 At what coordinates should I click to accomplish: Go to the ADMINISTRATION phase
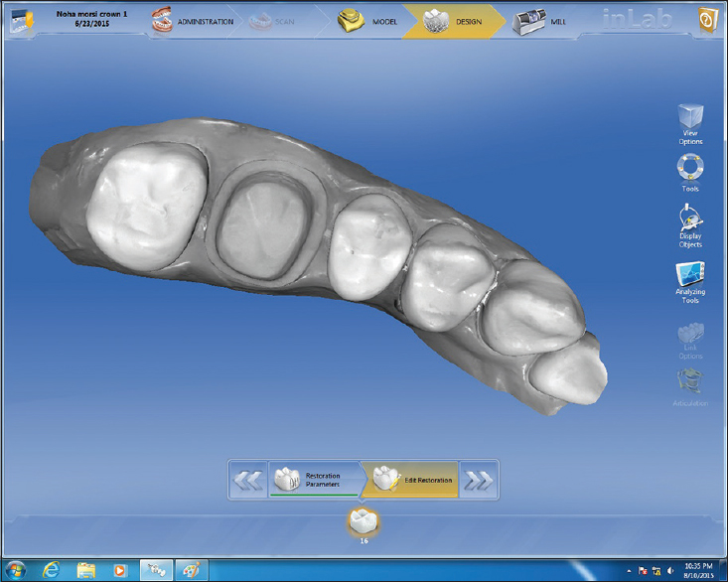[x=193, y=21]
